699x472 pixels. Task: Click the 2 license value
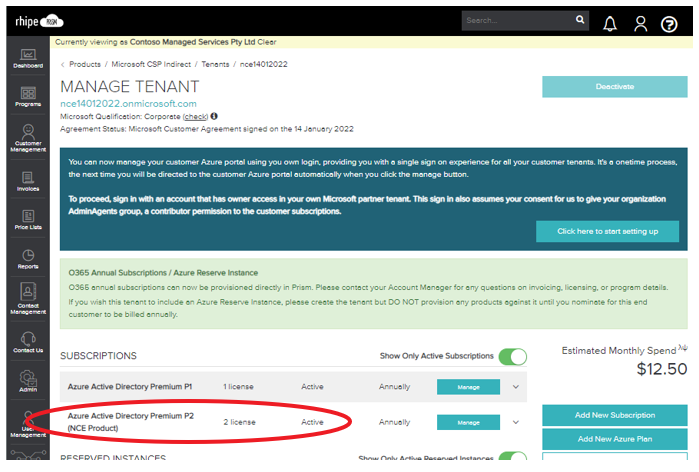(239, 422)
